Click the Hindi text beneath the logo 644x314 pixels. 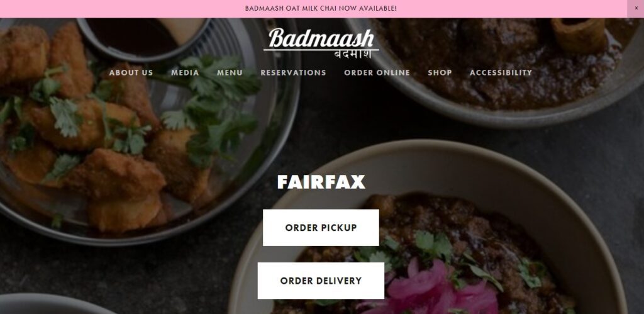[x=353, y=55]
